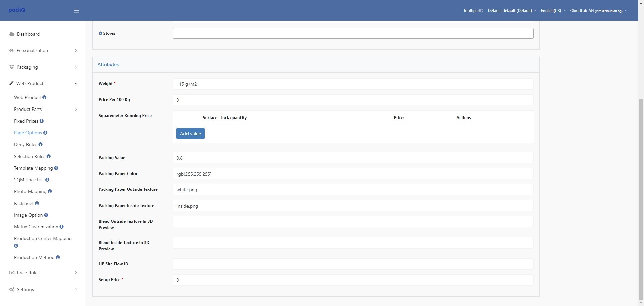Open the Default-default (Default) store dropdown
The width and height of the screenshot is (644, 306).
tap(512, 11)
